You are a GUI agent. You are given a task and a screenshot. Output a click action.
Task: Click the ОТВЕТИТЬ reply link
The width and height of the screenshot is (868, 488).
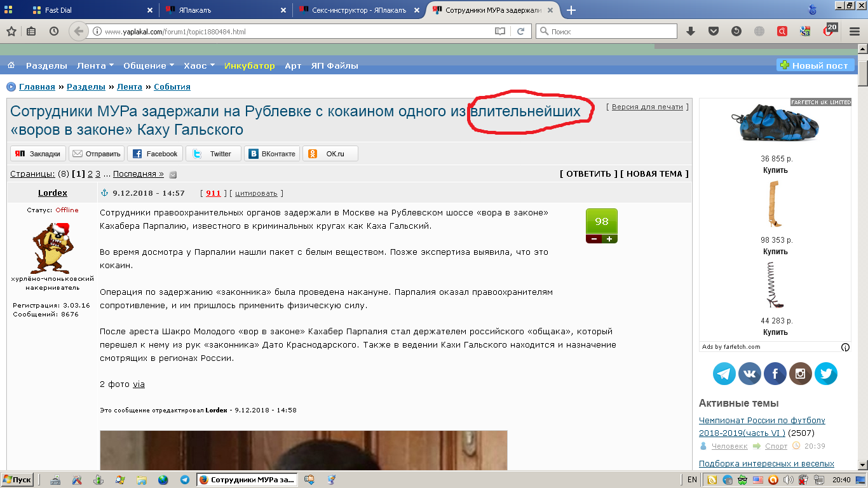(x=588, y=174)
